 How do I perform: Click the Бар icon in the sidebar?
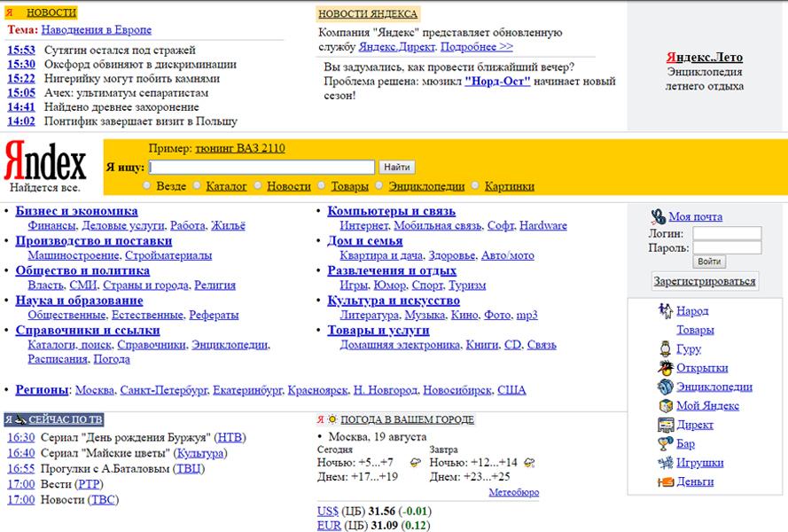click(666, 443)
